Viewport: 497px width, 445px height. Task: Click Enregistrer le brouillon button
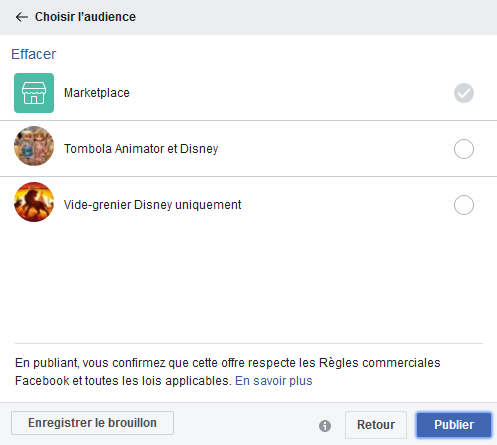click(x=92, y=423)
